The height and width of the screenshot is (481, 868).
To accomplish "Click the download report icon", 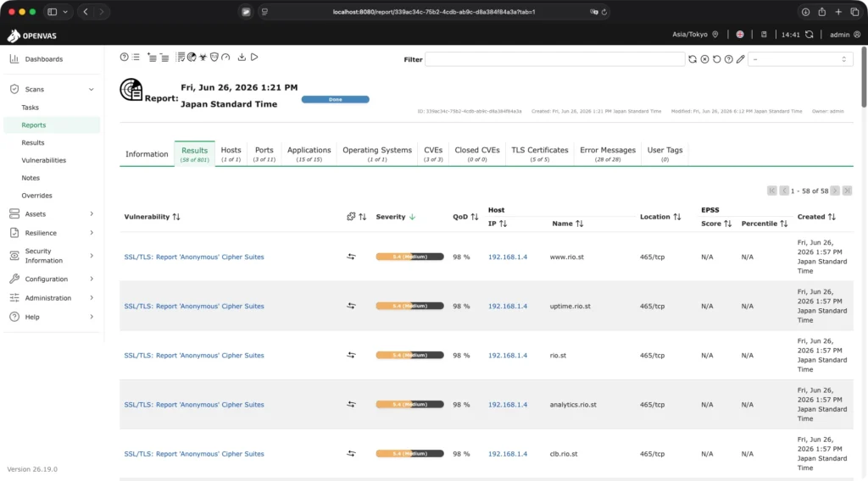I will tap(242, 57).
